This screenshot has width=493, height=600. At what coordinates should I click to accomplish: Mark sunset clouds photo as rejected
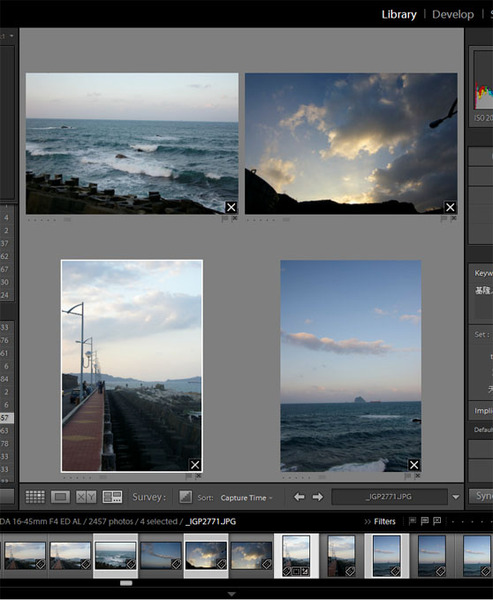(454, 218)
